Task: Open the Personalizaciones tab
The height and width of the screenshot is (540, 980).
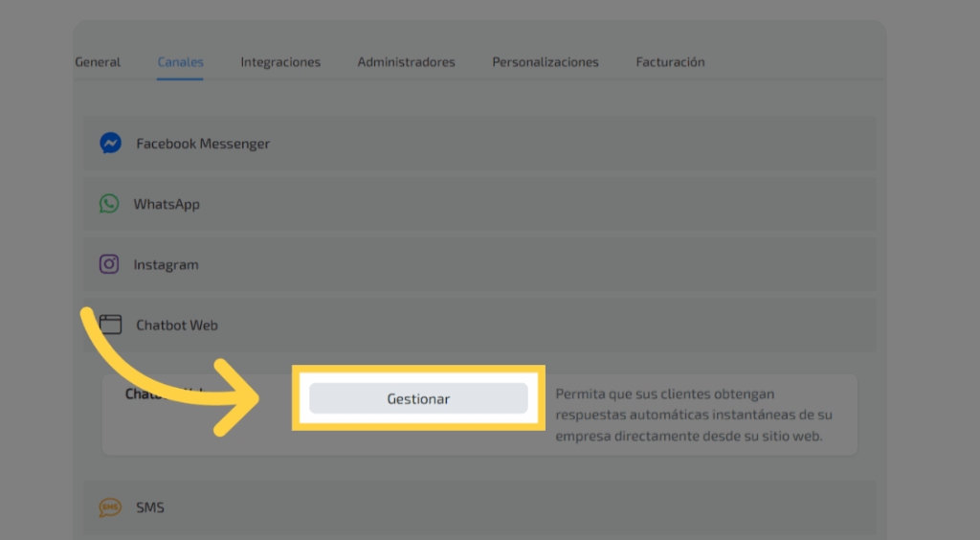Action: 546,62
